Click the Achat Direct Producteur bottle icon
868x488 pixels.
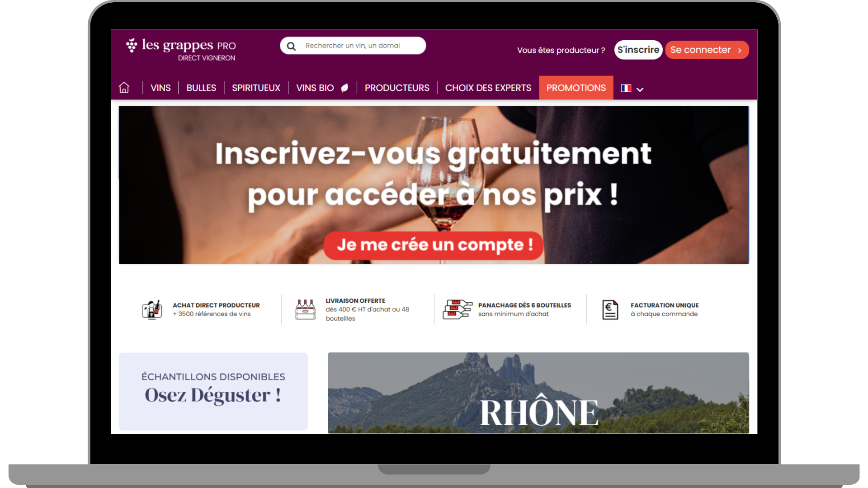point(152,310)
